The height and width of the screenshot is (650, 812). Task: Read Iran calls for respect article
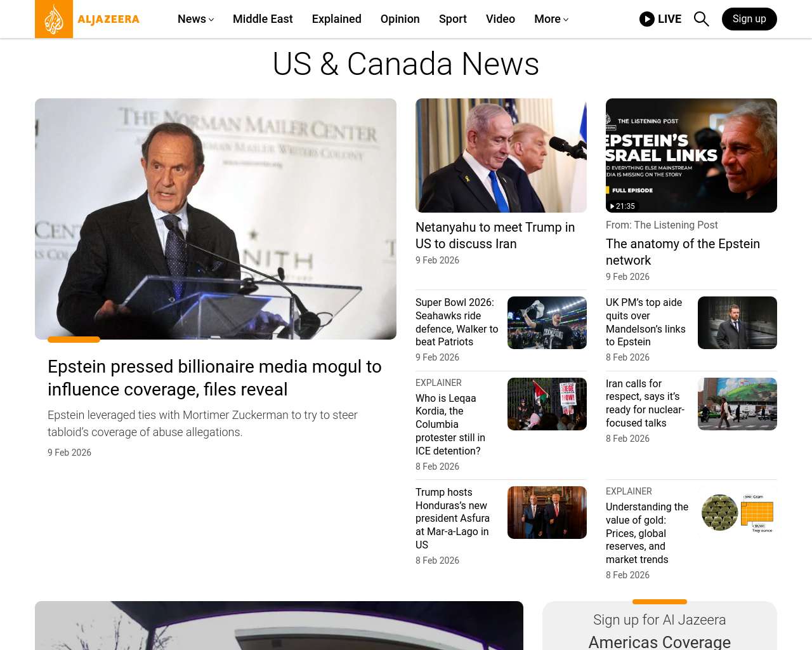(645, 403)
